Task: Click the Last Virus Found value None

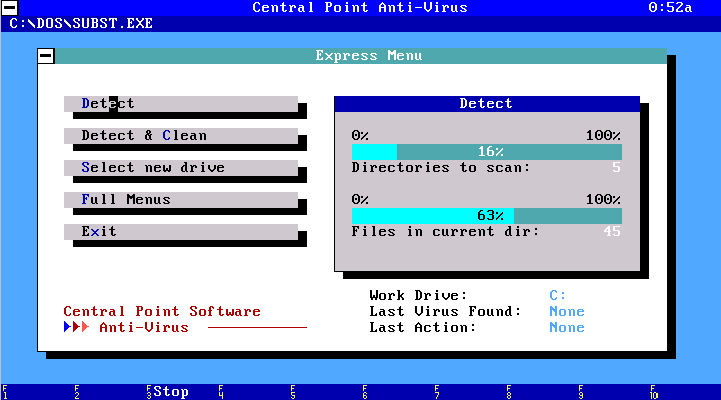Action: click(x=567, y=311)
